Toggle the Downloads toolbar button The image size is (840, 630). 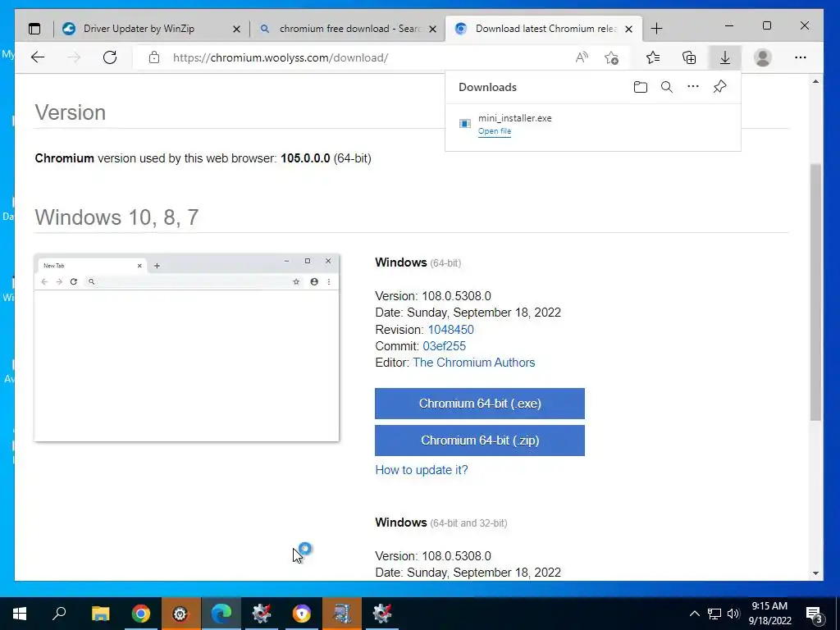(x=725, y=57)
